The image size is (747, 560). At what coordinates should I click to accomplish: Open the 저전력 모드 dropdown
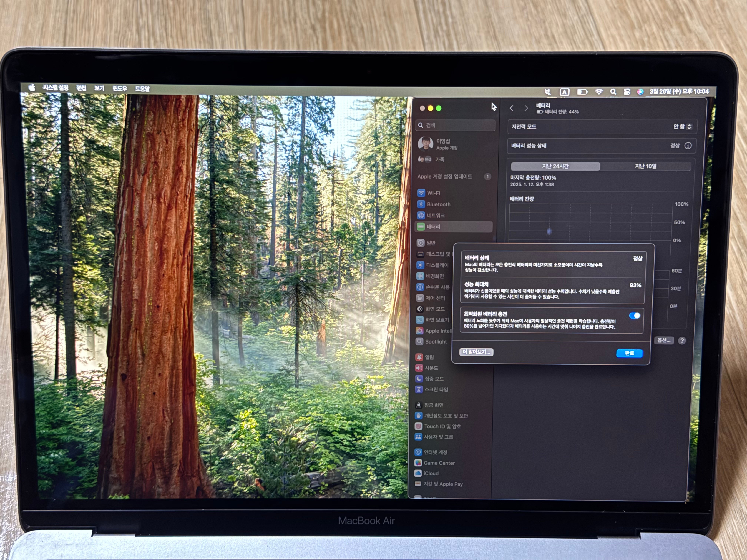point(683,127)
